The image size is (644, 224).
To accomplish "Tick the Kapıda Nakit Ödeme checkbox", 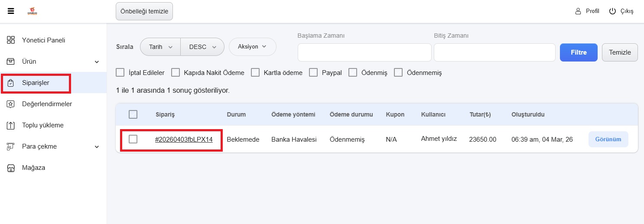I will (176, 73).
